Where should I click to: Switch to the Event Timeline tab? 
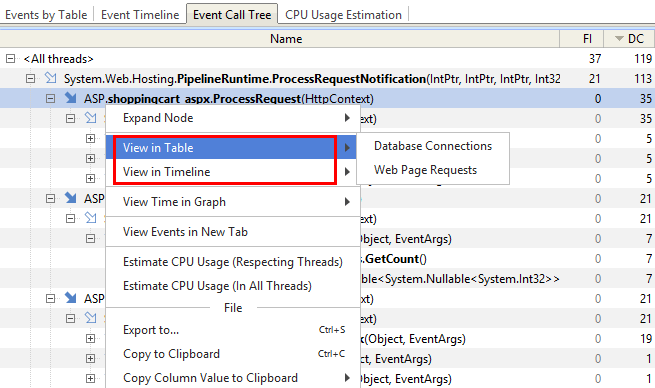click(140, 15)
